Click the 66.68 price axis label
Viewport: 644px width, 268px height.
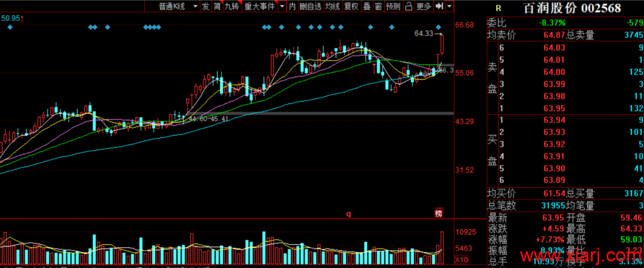[x=465, y=25]
